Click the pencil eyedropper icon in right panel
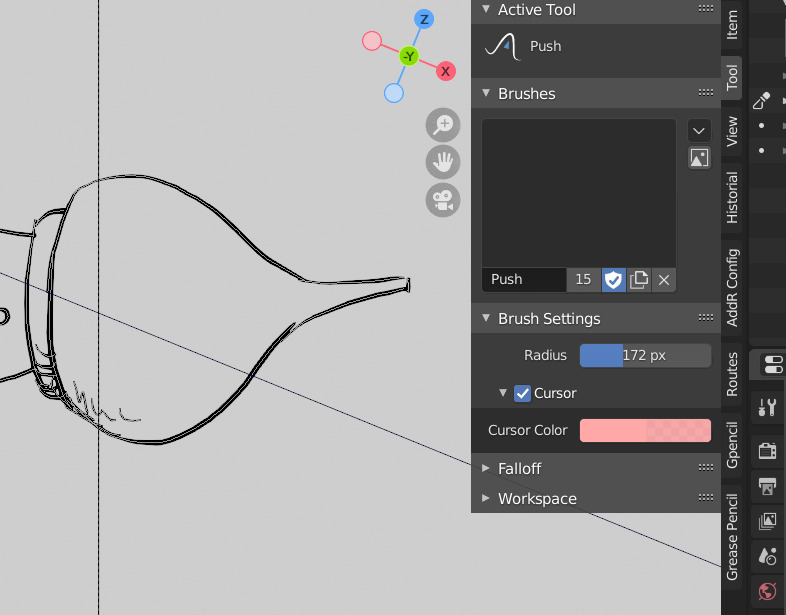 (x=761, y=101)
